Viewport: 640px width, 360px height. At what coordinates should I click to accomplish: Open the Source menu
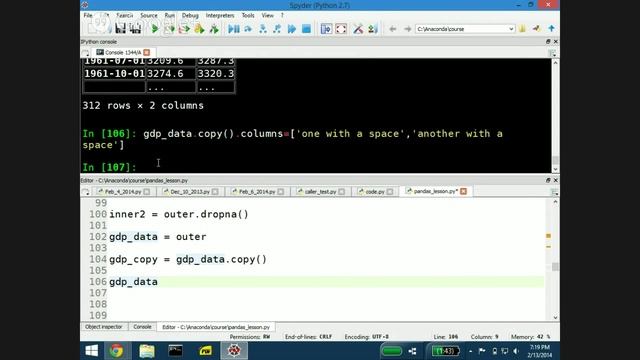(x=149, y=16)
